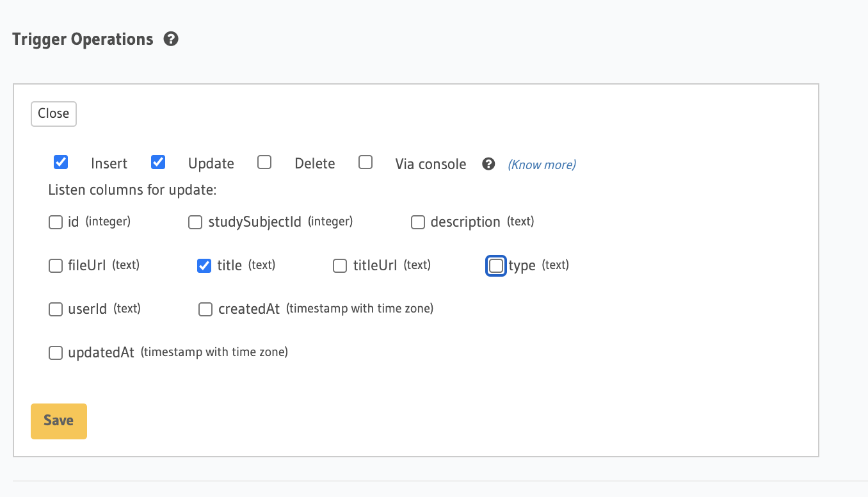The width and height of the screenshot is (868, 497).
Task: Uncheck the Insert operation checkbox
Action: point(61,162)
